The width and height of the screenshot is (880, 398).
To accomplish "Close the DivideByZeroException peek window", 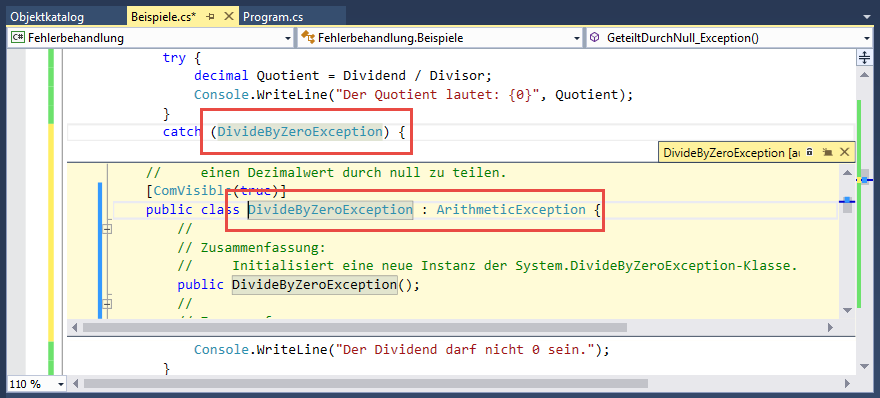I will (844, 152).
